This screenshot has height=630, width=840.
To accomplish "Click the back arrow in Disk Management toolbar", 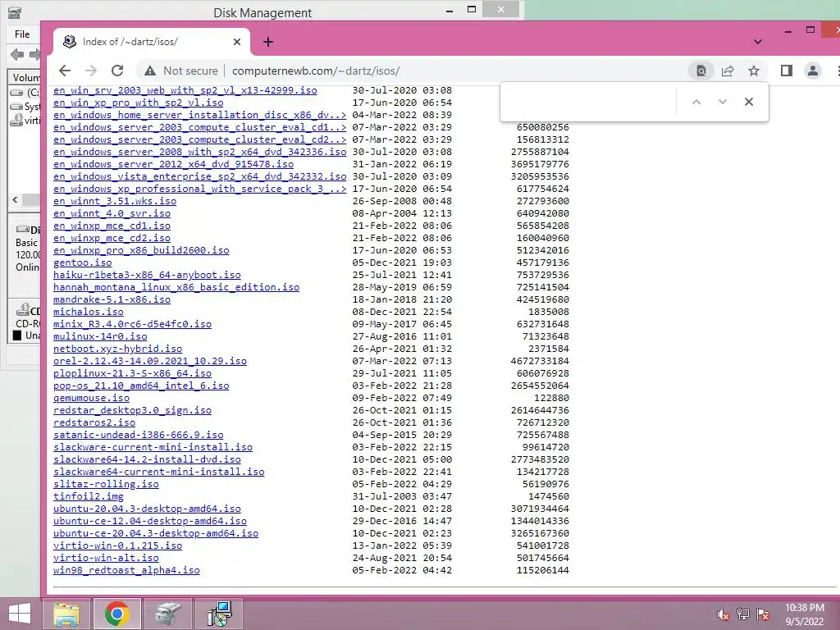I will 17,54.
